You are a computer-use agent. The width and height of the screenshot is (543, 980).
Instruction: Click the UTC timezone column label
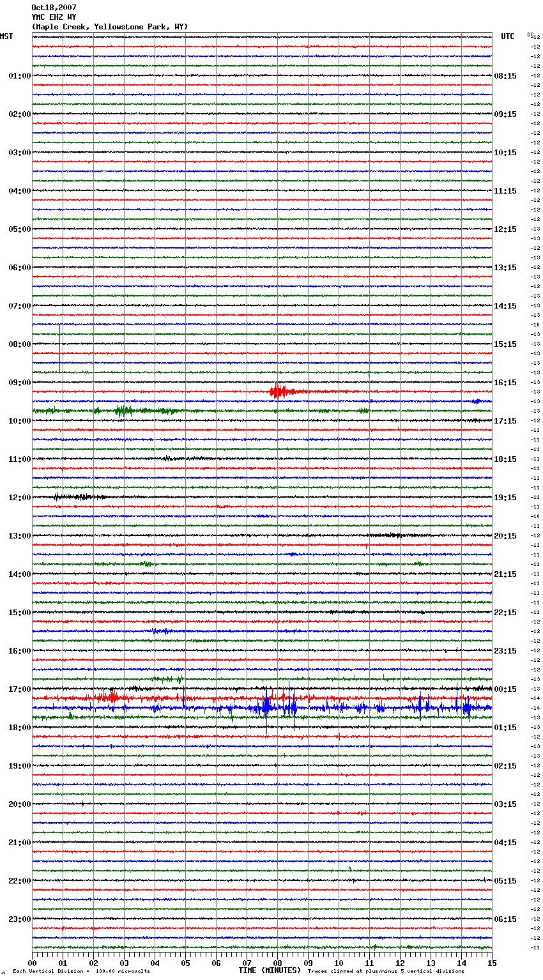click(508, 36)
